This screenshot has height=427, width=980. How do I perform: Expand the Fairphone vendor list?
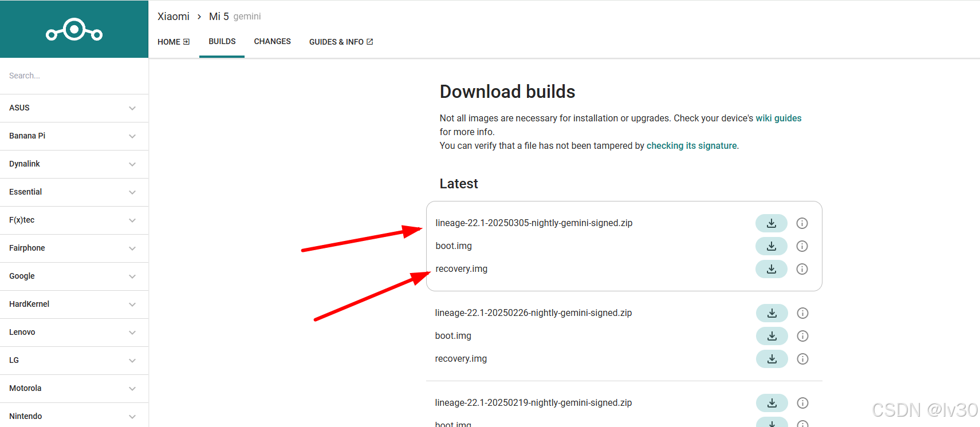pyautogui.click(x=74, y=248)
